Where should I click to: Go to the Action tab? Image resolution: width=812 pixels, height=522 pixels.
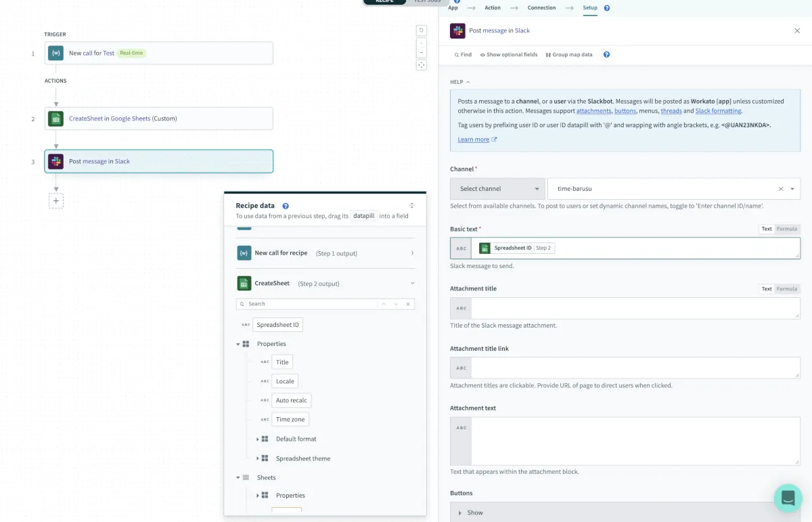[493, 8]
